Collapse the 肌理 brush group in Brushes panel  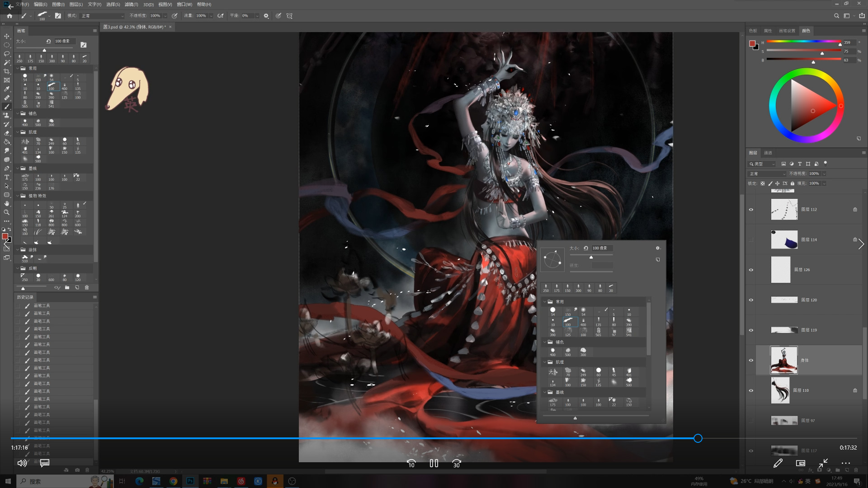[x=18, y=132]
